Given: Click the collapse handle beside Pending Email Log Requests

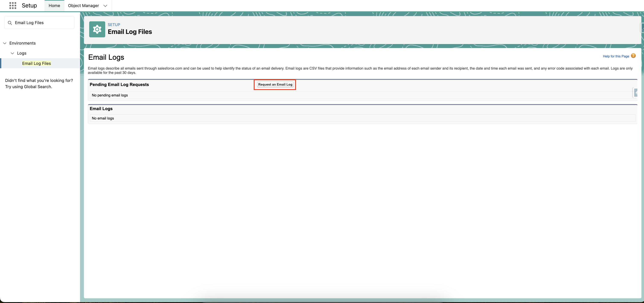Looking at the screenshot, I should pos(636,92).
